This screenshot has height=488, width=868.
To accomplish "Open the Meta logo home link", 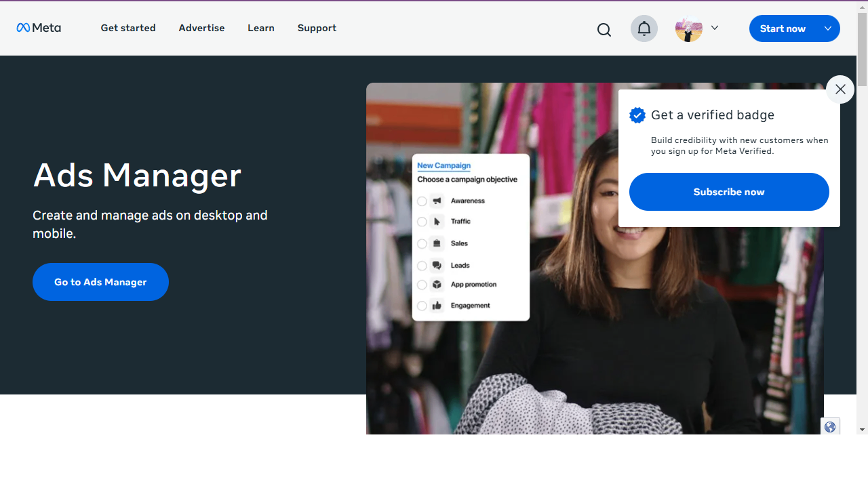I will click(39, 28).
